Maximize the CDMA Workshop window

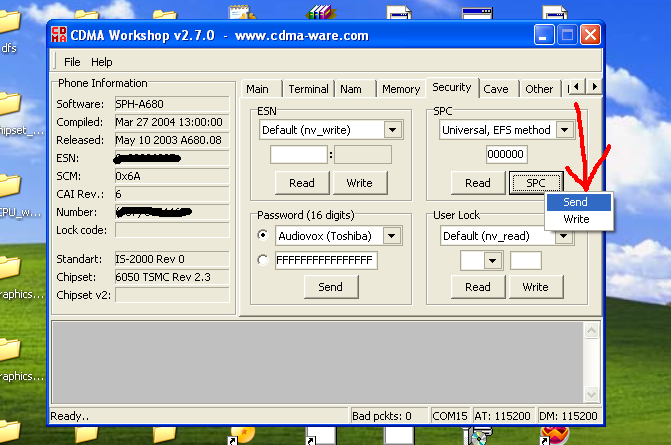567,35
